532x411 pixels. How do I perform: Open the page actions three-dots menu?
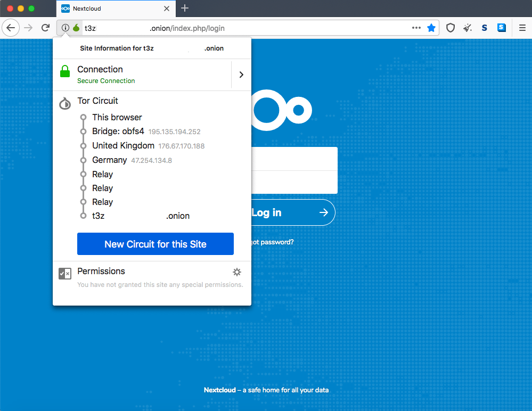(416, 28)
